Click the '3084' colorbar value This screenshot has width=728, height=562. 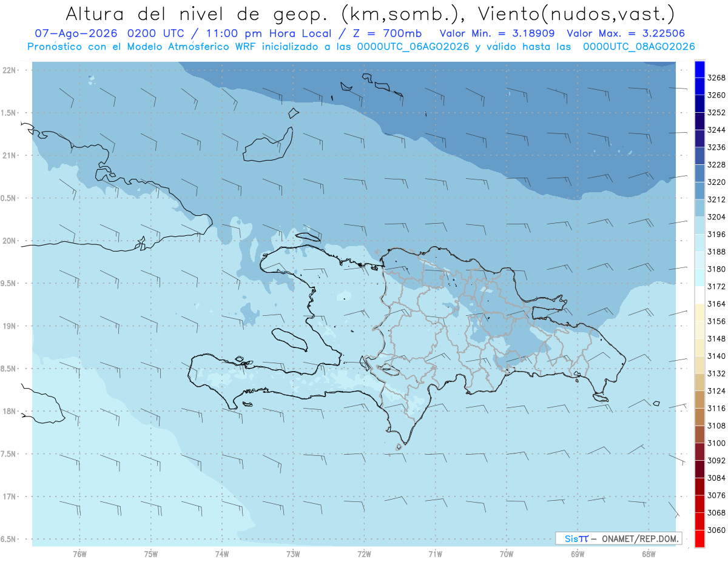point(716,478)
